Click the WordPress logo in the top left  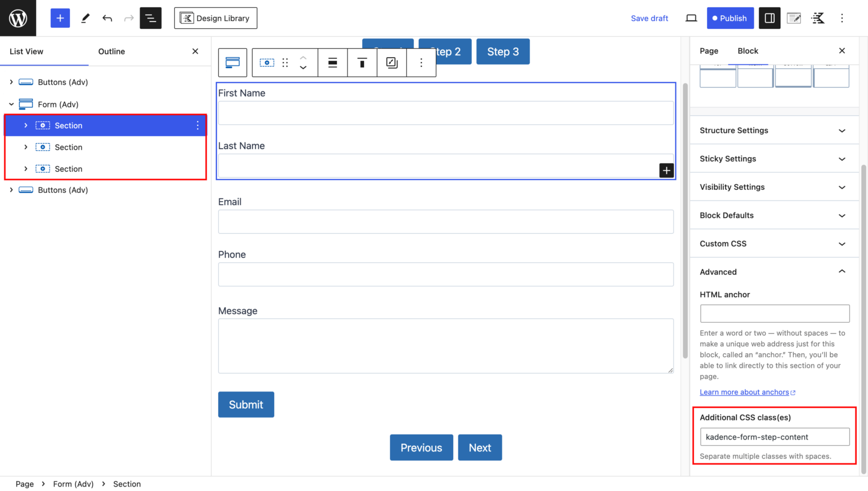coord(18,18)
